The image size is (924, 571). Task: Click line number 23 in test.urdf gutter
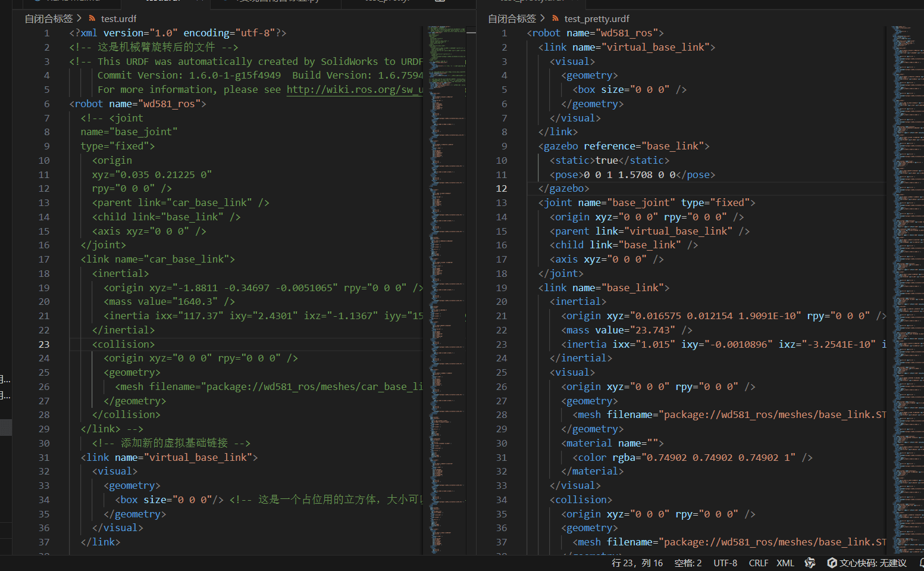click(44, 345)
